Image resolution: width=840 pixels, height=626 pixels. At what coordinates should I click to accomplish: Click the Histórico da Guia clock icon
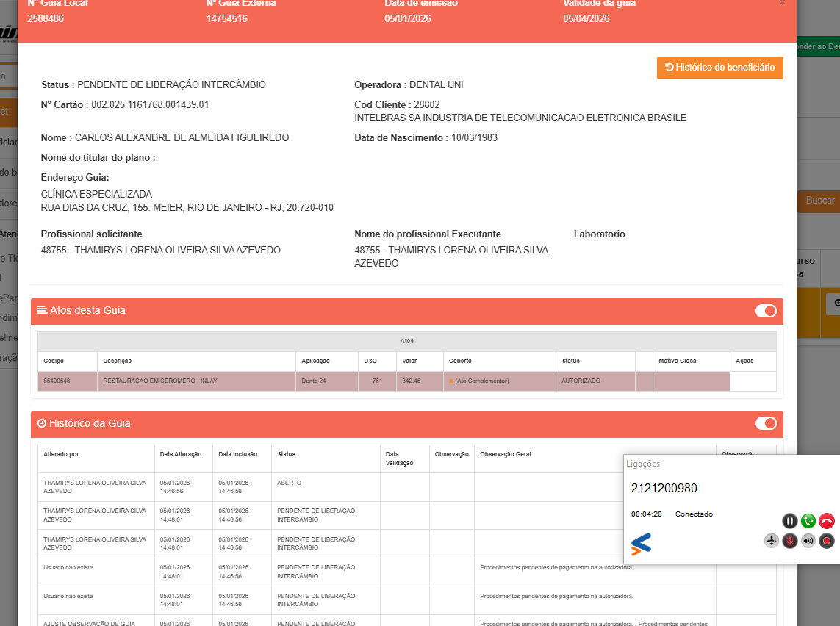point(42,424)
